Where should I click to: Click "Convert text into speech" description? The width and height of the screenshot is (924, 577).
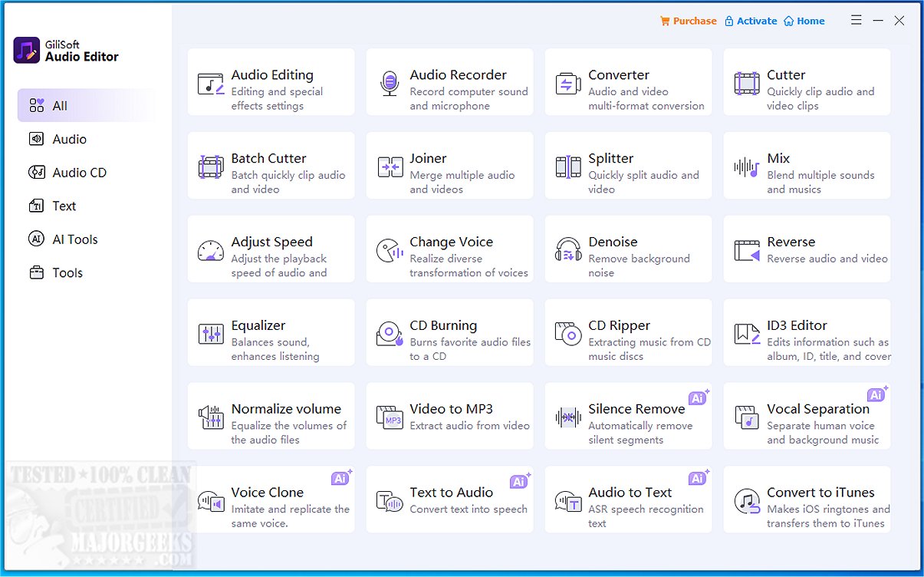(469, 509)
